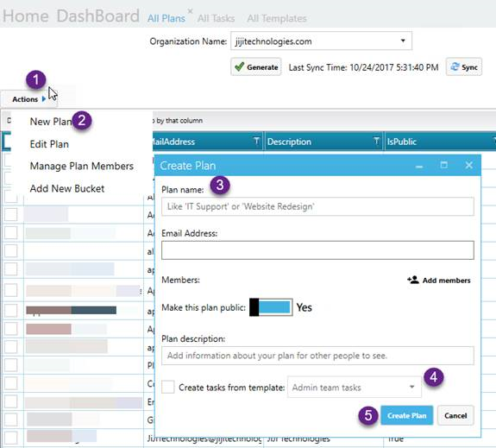This screenshot has height=448, width=496.
Task: Click the blue Sync refresh icon
Action: (x=455, y=66)
